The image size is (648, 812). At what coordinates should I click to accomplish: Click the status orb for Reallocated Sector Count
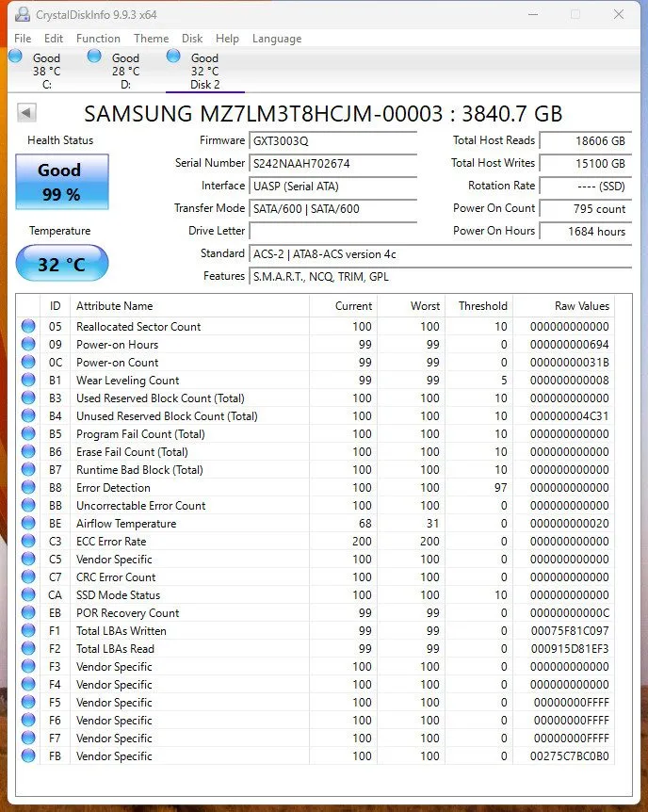[28, 326]
